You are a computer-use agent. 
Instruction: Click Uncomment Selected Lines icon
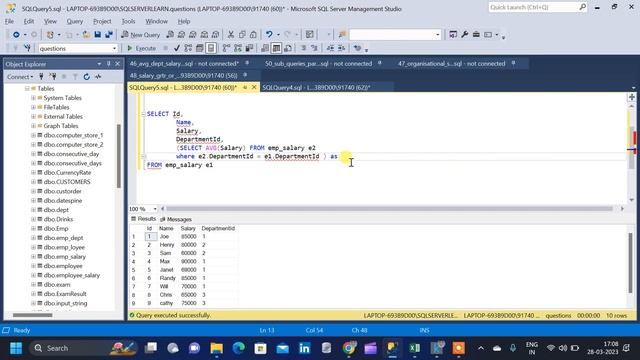(x=314, y=48)
